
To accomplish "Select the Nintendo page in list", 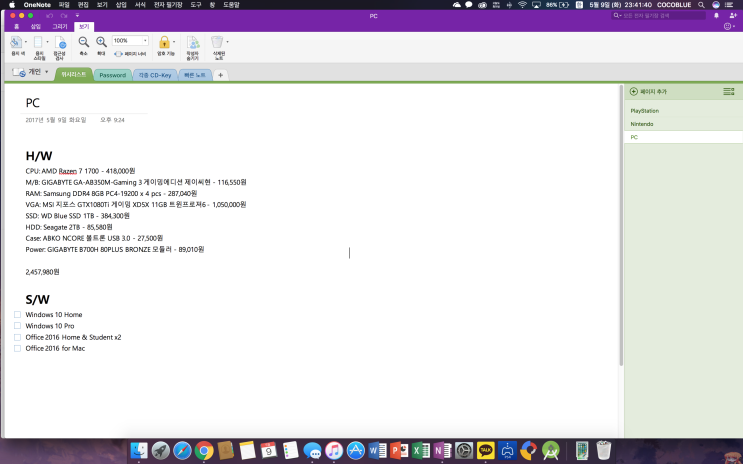I will click(x=683, y=124).
